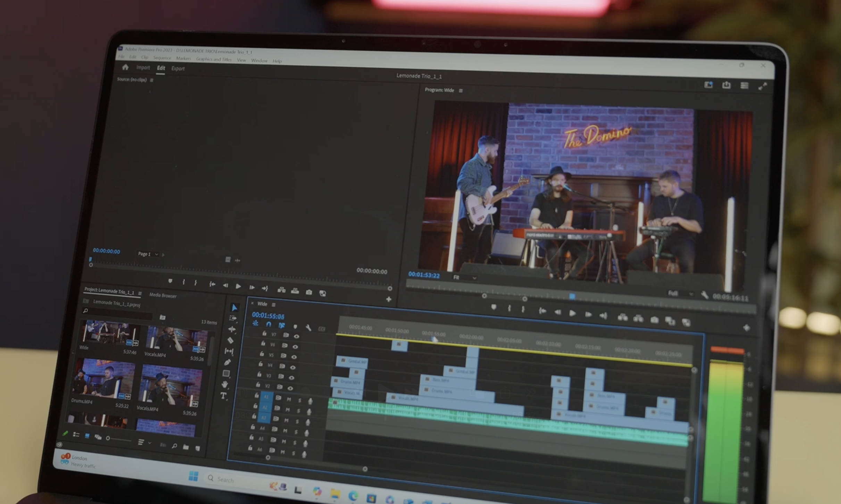Go to the Home screen icon
The image size is (841, 504).
click(125, 67)
